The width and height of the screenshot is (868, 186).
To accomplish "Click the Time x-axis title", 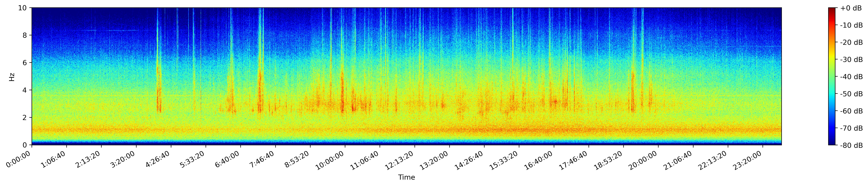I will (x=407, y=177).
